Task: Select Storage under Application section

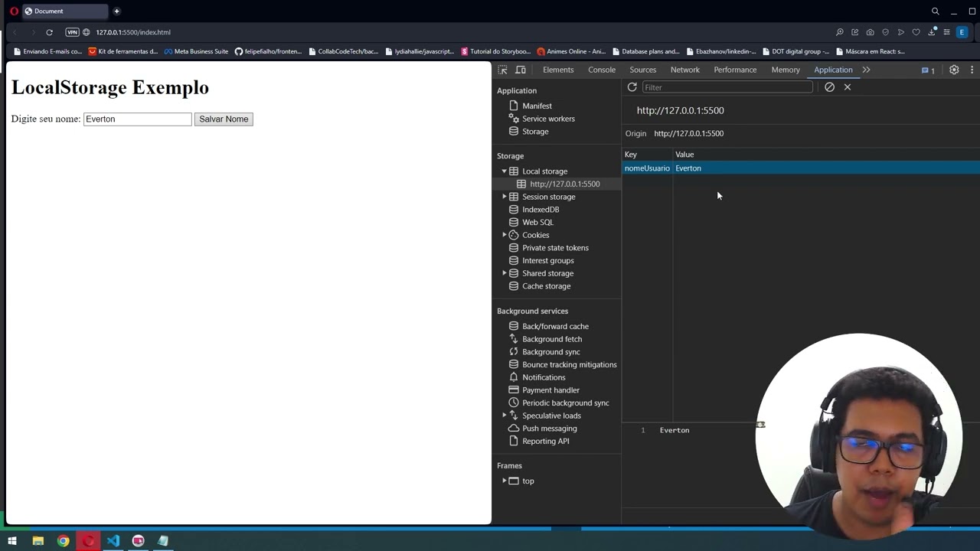Action: coord(535,132)
